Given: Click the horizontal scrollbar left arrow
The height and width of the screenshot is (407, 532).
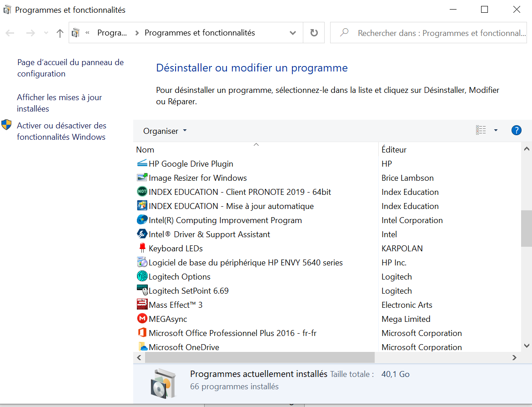Looking at the screenshot, I should [x=139, y=357].
